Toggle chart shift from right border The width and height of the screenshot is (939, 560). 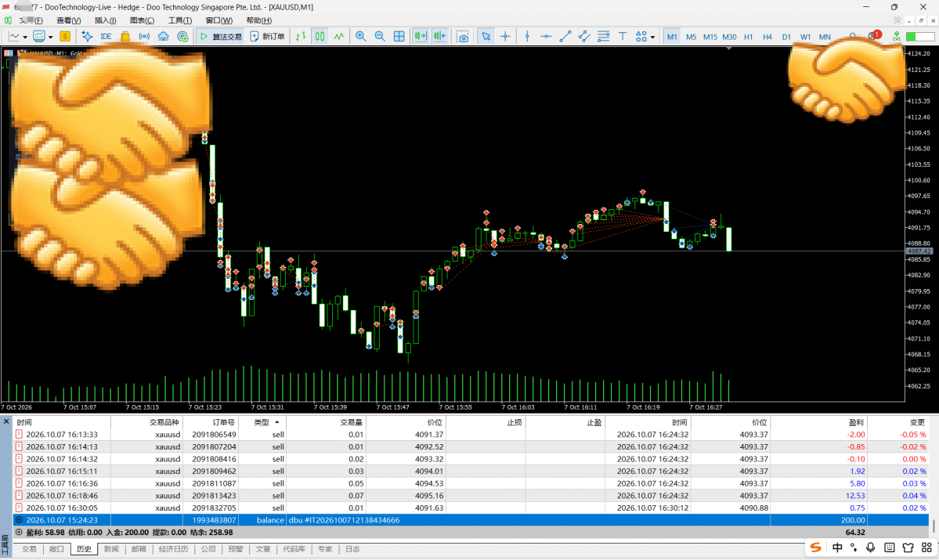click(x=440, y=37)
